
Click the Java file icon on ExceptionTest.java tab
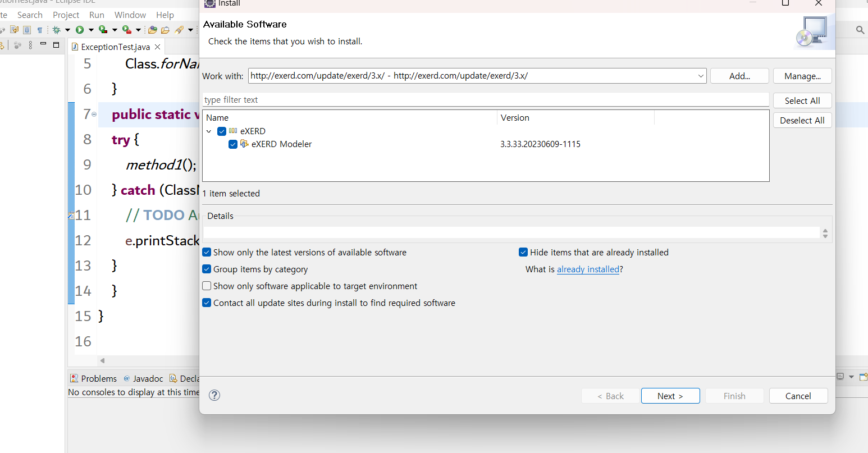[75, 47]
